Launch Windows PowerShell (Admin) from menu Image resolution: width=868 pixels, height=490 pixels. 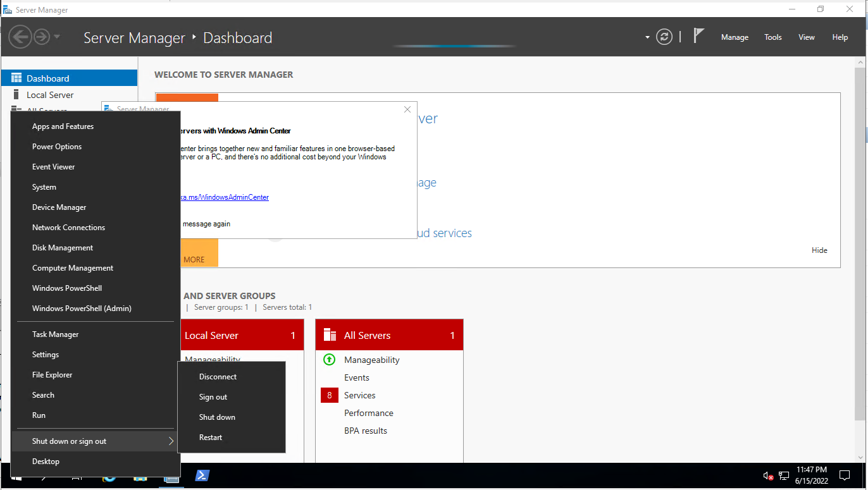point(96,309)
